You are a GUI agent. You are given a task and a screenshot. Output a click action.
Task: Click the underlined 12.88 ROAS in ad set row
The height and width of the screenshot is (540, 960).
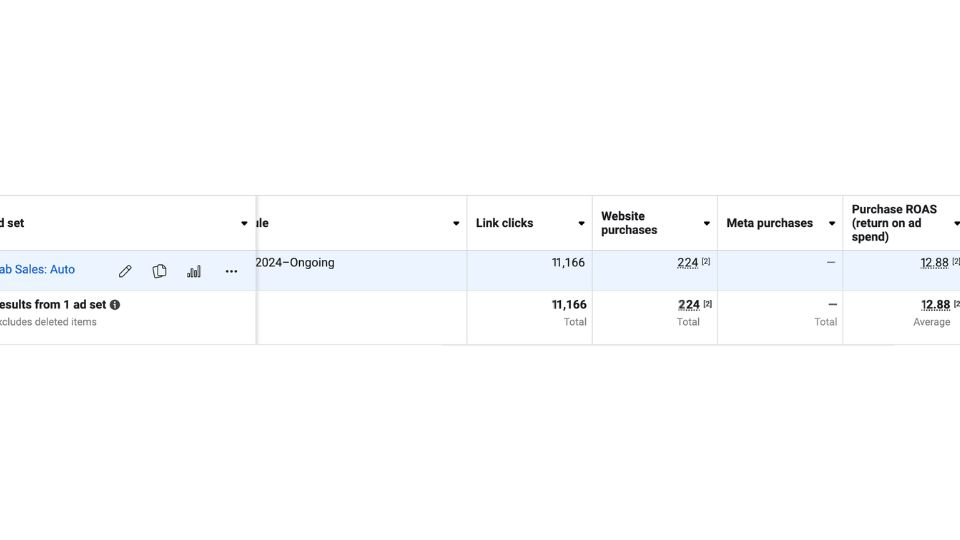click(934, 263)
